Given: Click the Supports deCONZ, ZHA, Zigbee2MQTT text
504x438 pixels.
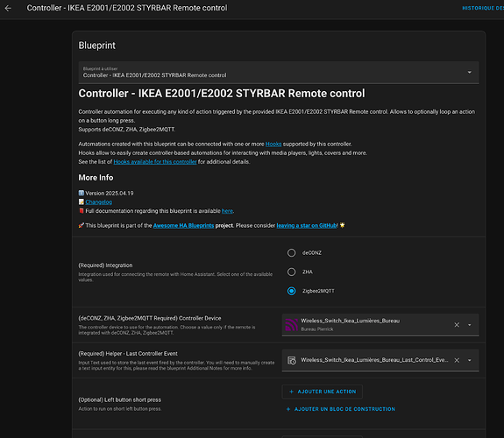Looking at the screenshot, I should pos(127,129).
